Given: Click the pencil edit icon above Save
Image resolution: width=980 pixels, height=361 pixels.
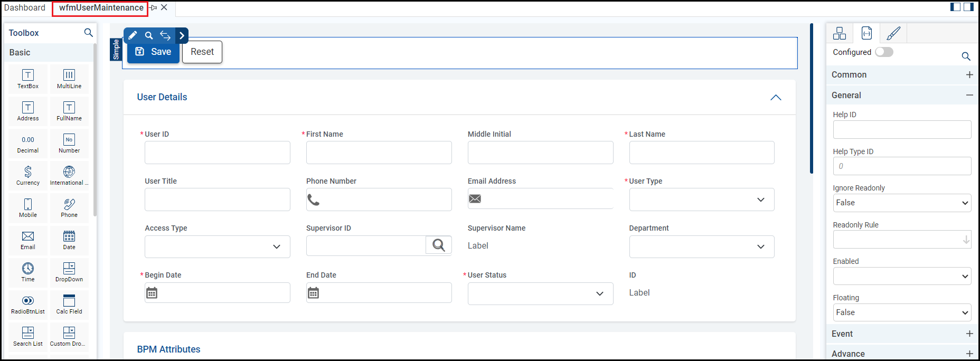Looking at the screenshot, I should click(133, 35).
